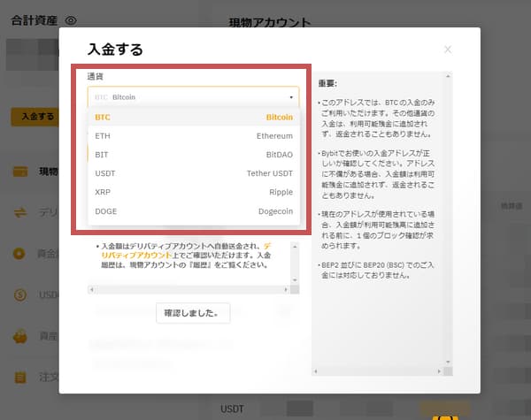Click the spot account wallet sidebar icon

[x=20, y=172]
